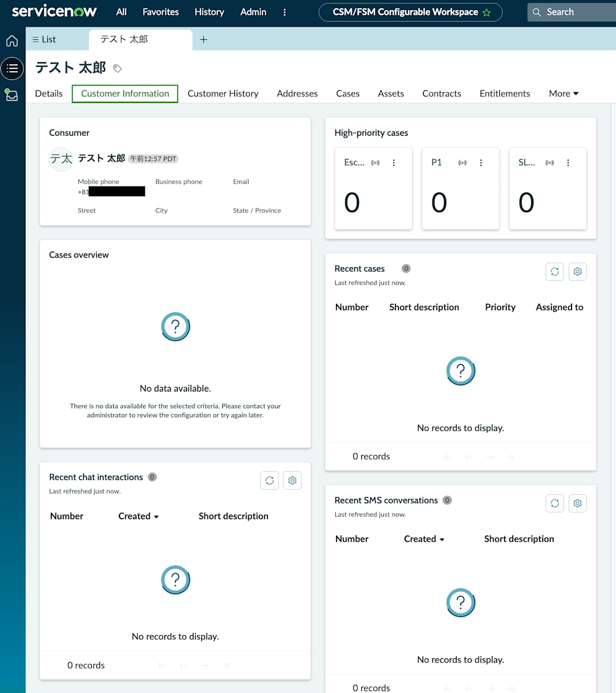Screen dimensions: 616x693
Task: Switch to the Addresses tab
Action: [297, 94]
